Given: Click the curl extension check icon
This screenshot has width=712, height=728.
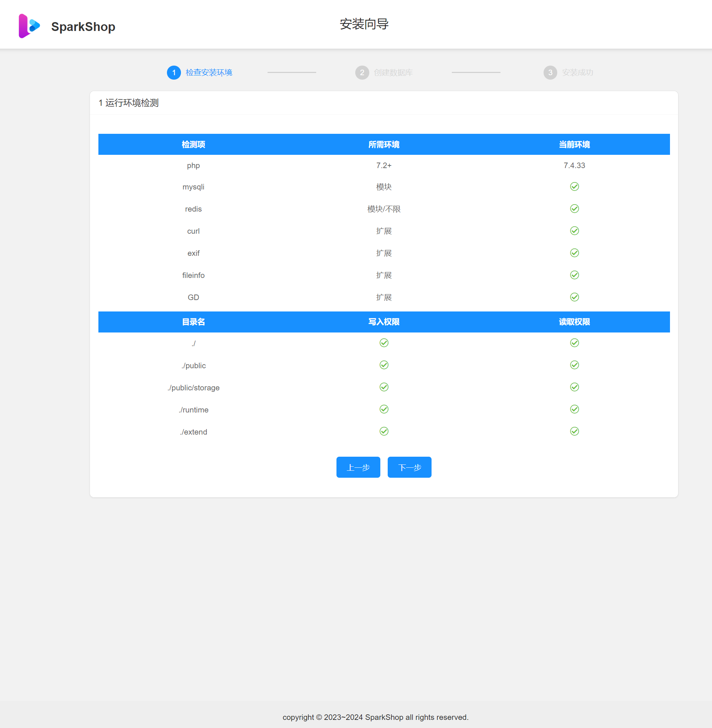Looking at the screenshot, I should pyautogui.click(x=574, y=231).
